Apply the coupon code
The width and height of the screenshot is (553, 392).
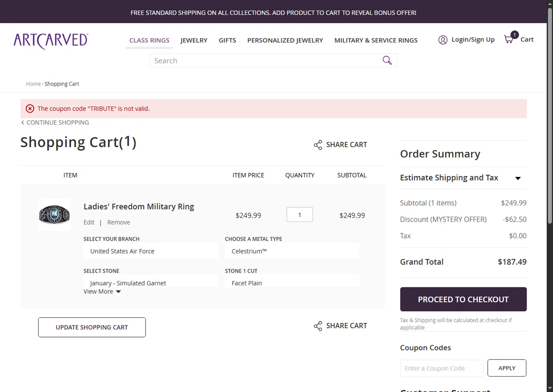pos(507,368)
